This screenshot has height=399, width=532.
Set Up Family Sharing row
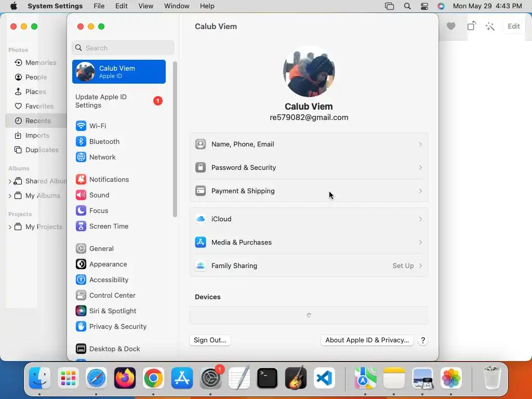pyautogui.click(x=309, y=266)
